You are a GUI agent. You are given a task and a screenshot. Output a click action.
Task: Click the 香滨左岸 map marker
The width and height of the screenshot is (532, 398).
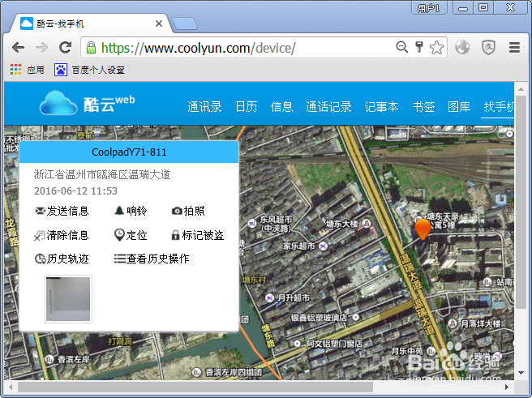49,358
